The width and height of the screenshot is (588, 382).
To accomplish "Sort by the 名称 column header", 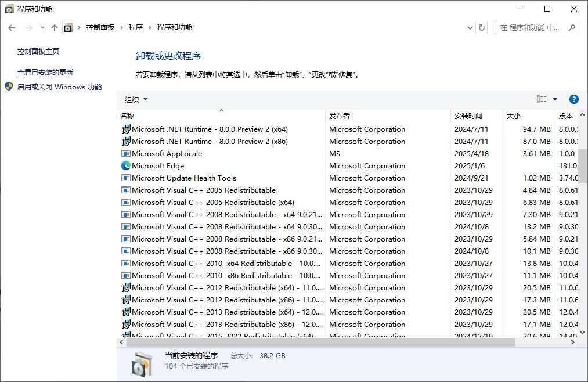I will coord(221,116).
